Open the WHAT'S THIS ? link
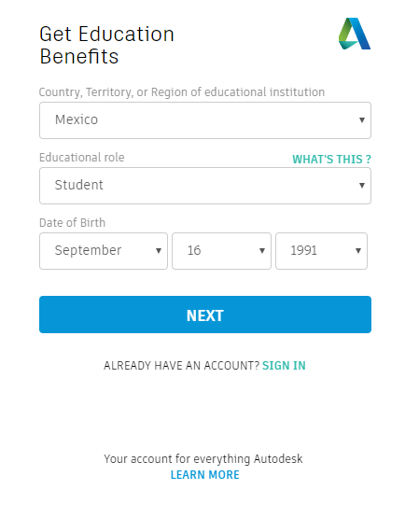 pos(332,159)
